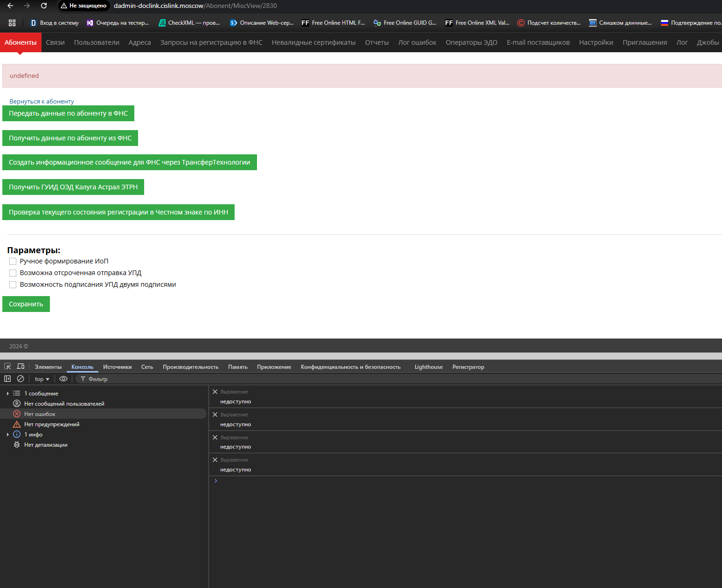The image size is (722, 588).
Task: Remove the third live expression
Action: pos(215,437)
